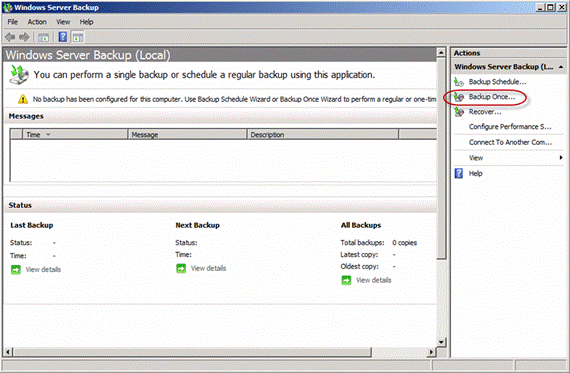
Task: Click the 'Oldest copy:' label
Action: 360,266
